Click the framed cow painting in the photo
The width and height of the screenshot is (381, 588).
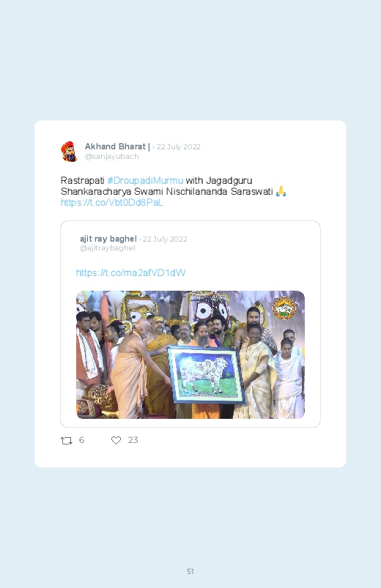click(207, 375)
